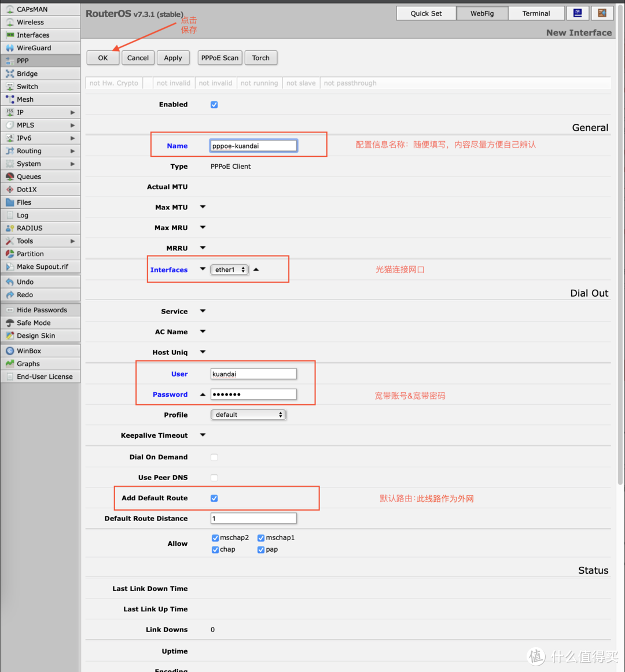Click the Name input field
625x672 pixels.
click(253, 146)
